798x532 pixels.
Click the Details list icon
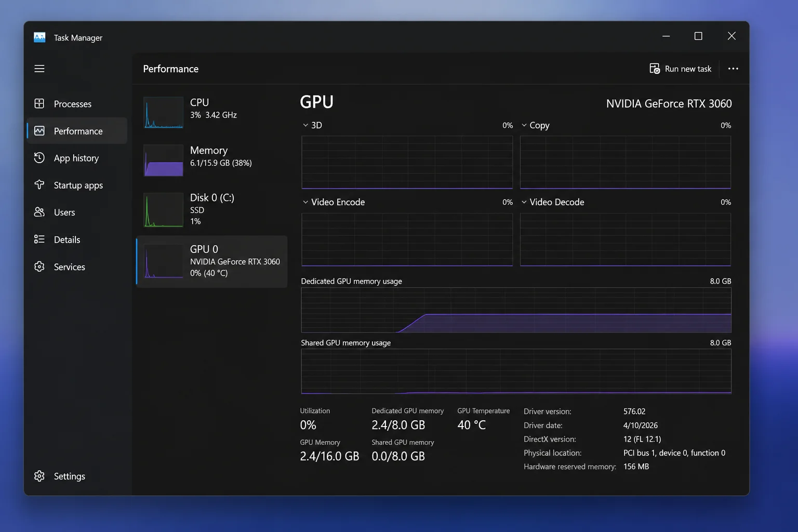39,239
